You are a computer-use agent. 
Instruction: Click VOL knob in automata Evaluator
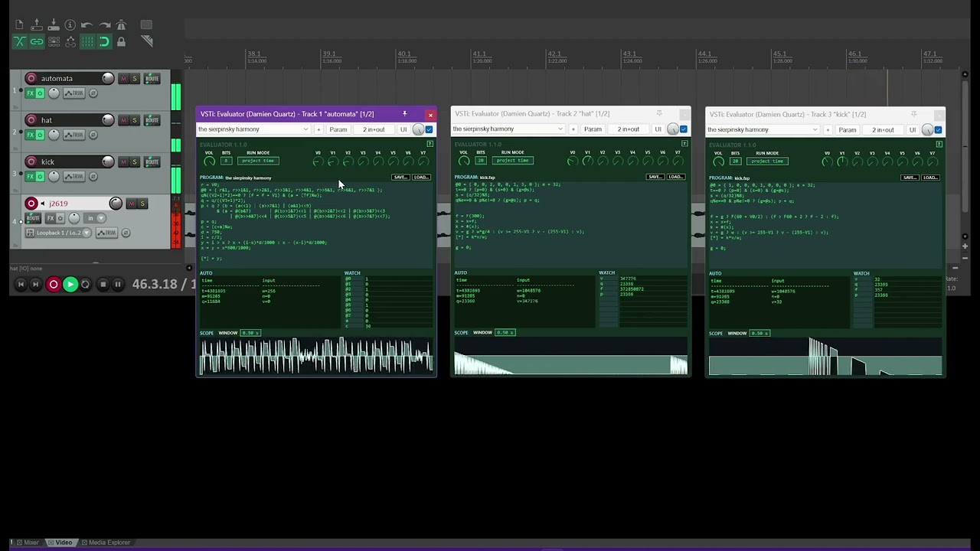[x=209, y=161]
